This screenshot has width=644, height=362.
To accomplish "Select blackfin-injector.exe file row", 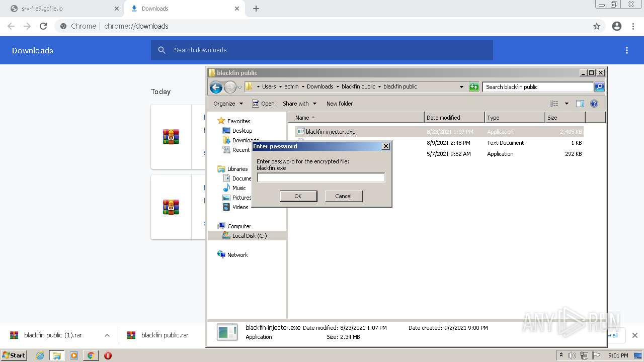I will [x=439, y=132].
